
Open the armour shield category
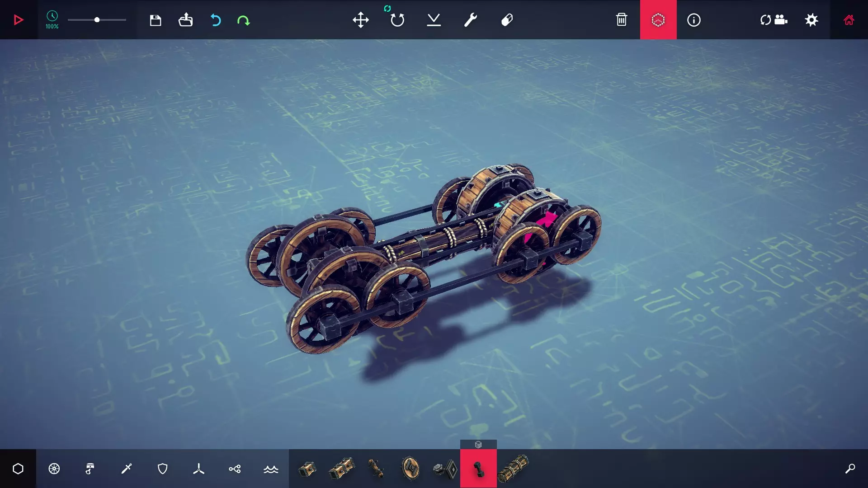(163, 469)
